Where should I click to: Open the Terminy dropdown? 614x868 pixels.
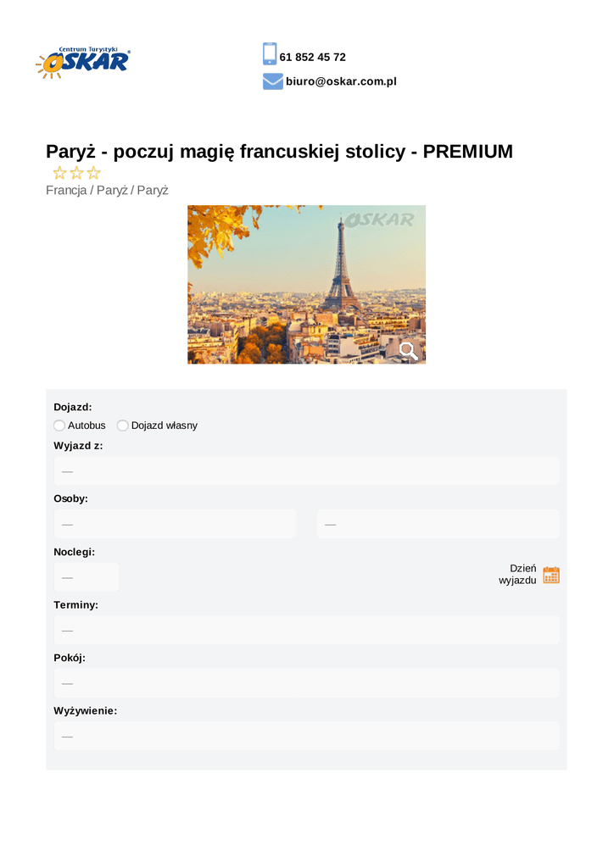click(306, 630)
